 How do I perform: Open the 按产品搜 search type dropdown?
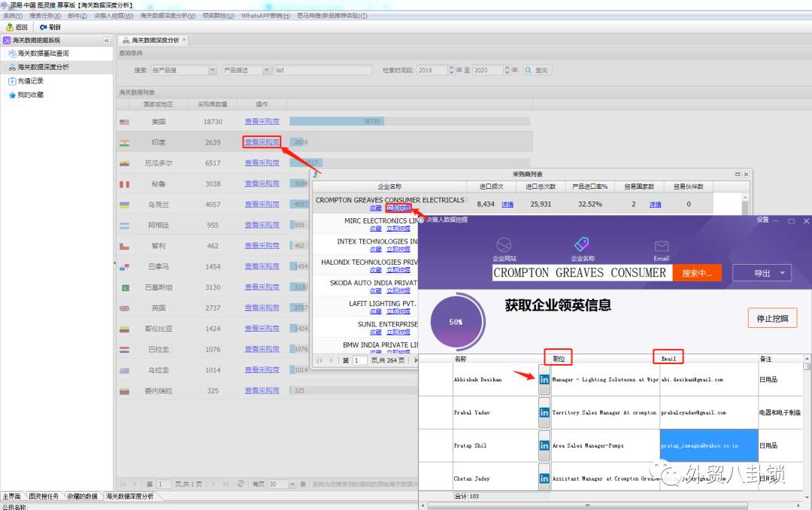(212, 70)
